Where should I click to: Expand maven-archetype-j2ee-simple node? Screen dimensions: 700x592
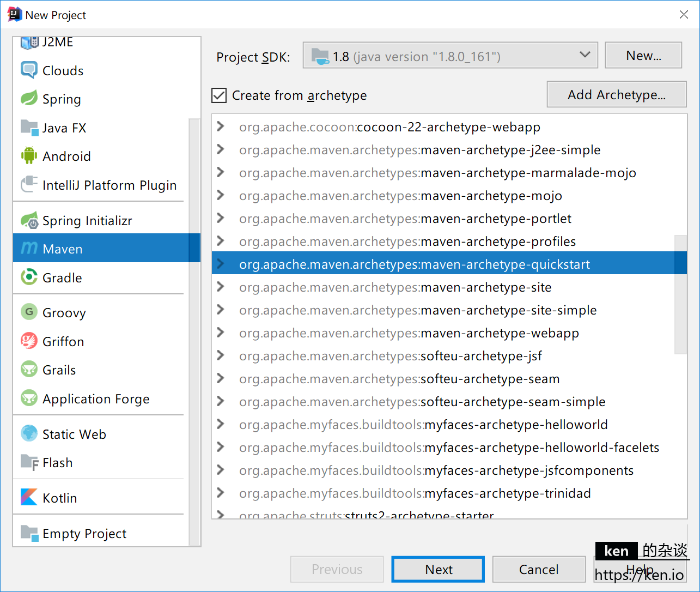click(220, 149)
